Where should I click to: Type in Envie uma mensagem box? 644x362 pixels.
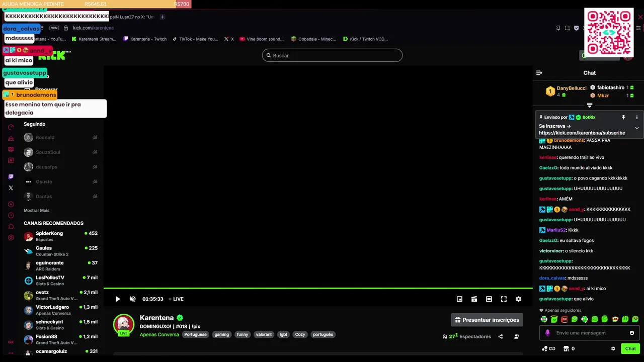(x=589, y=333)
